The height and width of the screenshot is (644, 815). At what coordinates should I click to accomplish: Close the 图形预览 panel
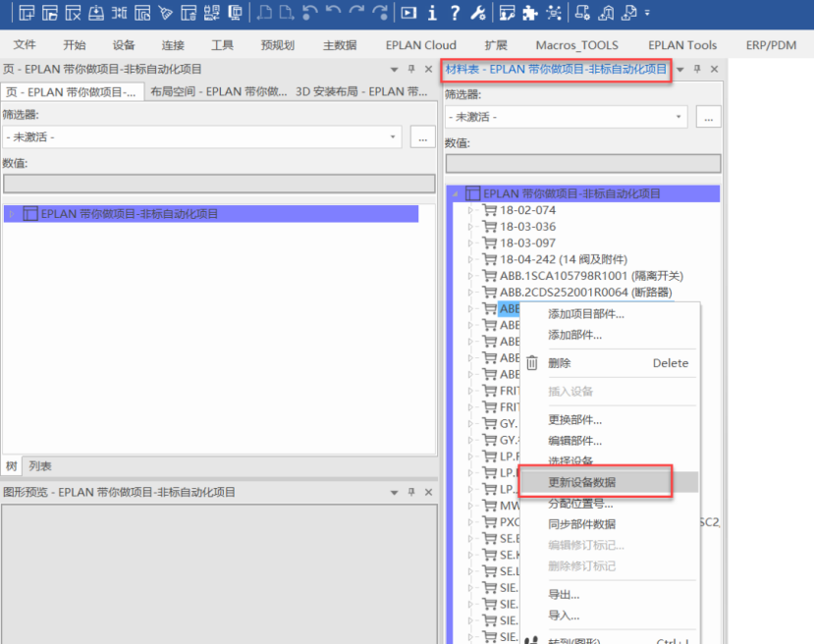428,492
